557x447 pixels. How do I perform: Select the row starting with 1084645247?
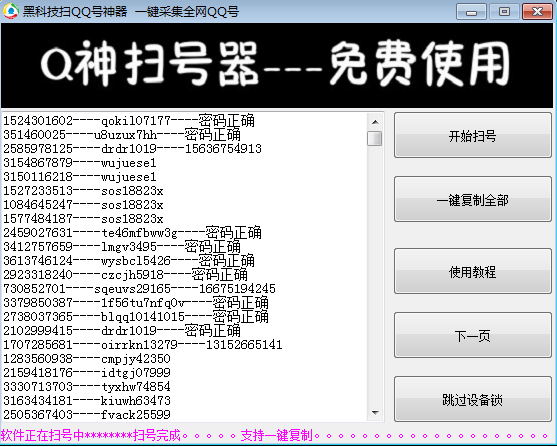click(x=83, y=205)
